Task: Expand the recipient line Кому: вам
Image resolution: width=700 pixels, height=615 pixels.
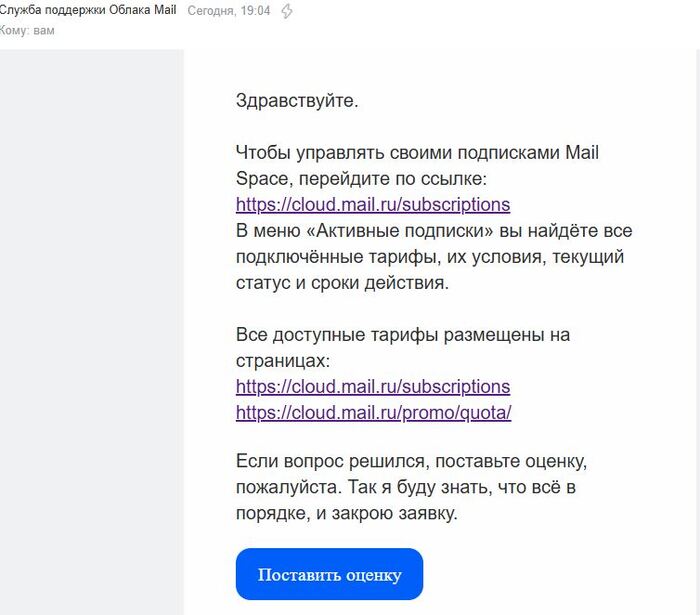Action: point(27,30)
